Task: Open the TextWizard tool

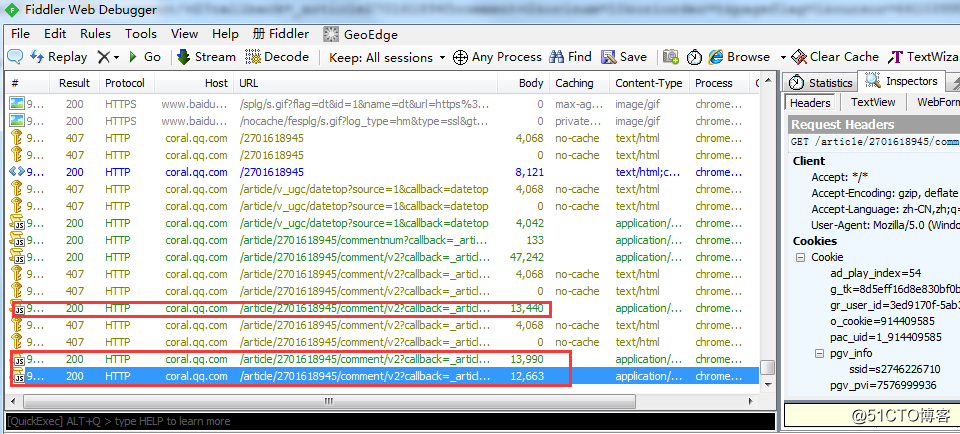Action: (923, 57)
